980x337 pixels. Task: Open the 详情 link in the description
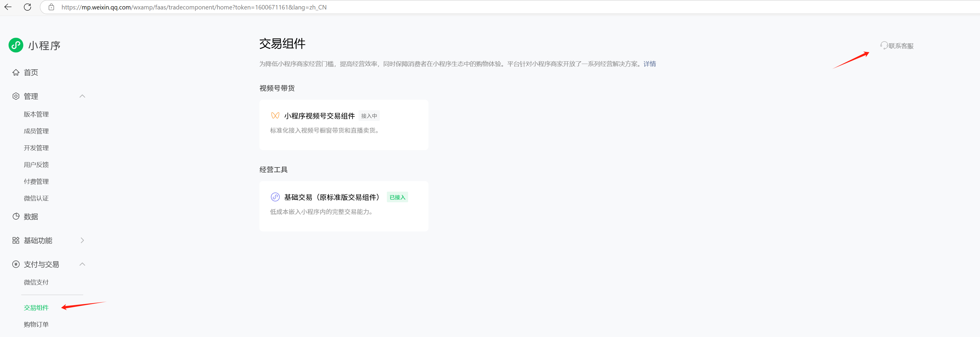tap(649, 64)
